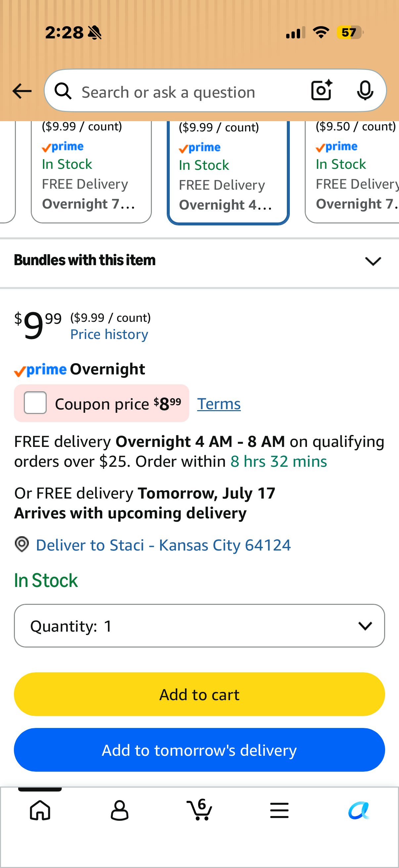Tap the magnifying glass search icon
This screenshot has height=868, width=399.
pos(63,91)
